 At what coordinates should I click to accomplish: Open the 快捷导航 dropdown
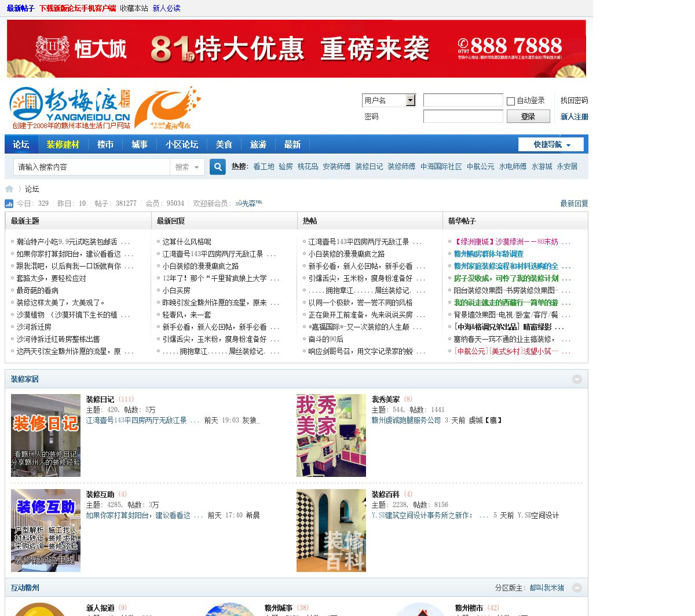pyautogui.click(x=551, y=144)
